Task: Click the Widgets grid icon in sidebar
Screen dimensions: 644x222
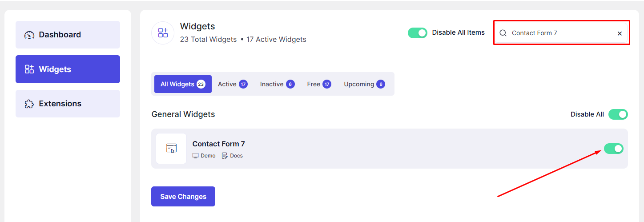Action: click(29, 69)
